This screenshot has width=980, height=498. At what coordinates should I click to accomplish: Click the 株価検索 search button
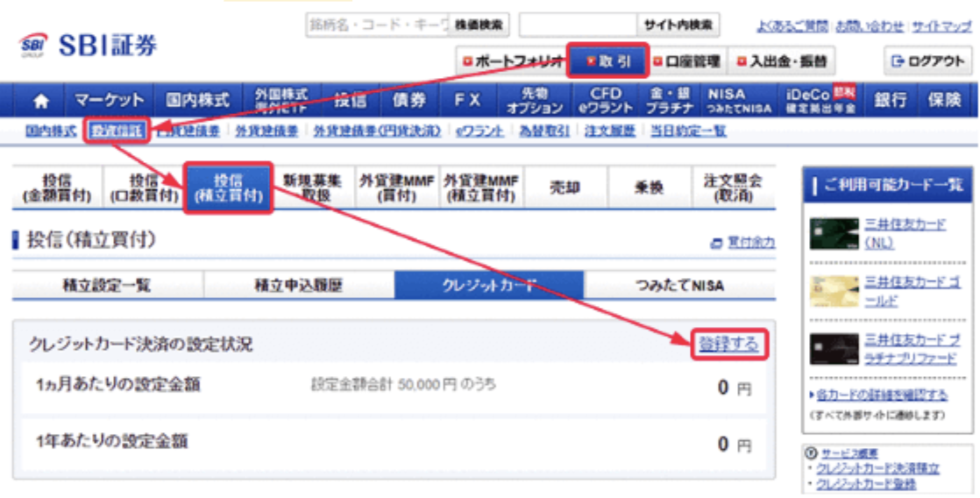coord(479,25)
